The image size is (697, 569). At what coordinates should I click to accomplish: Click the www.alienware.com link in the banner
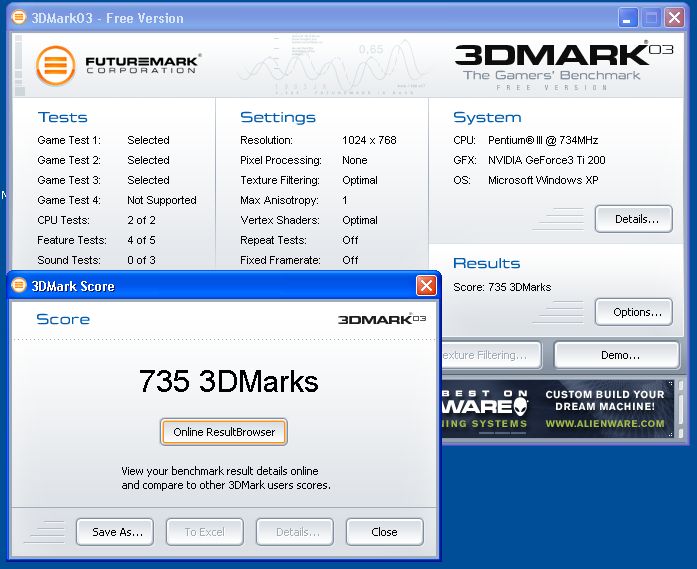605,424
